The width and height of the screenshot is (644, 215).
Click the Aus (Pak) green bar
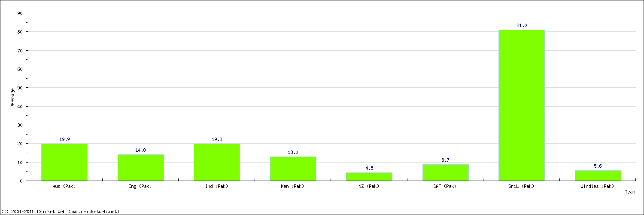[x=64, y=162]
